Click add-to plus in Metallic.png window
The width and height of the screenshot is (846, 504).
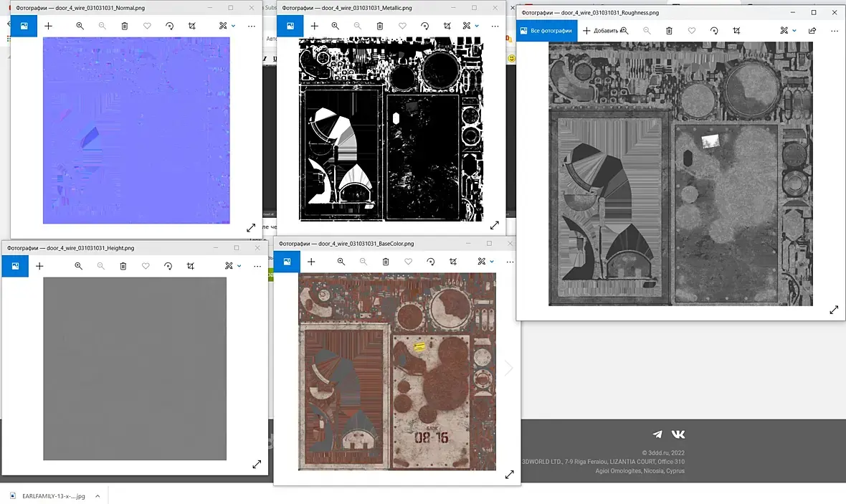[x=315, y=26]
